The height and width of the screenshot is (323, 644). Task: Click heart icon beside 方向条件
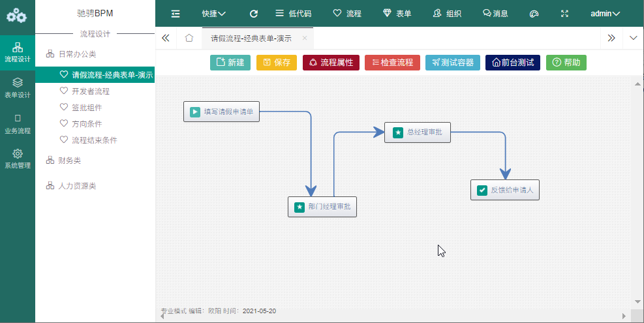click(x=64, y=123)
